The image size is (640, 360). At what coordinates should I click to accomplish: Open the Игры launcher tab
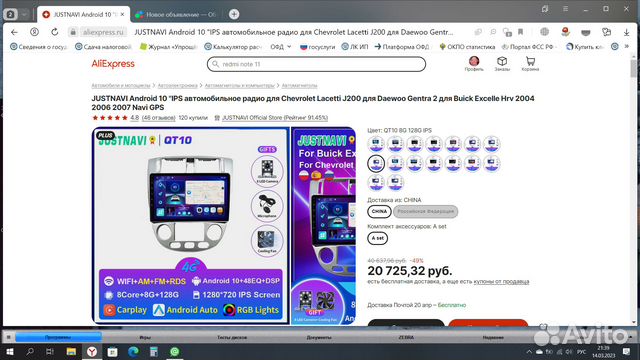click(x=145, y=337)
